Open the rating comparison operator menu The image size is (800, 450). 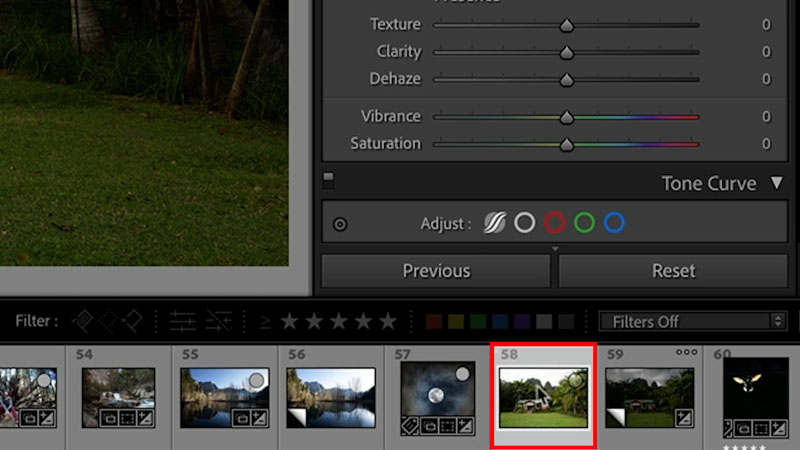tap(265, 322)
